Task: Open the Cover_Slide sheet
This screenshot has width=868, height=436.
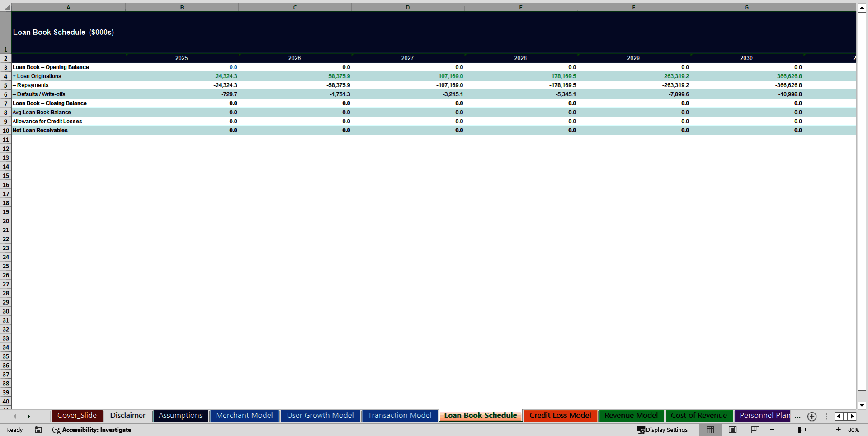Action: pyautogui.click(x=77, y=415)
